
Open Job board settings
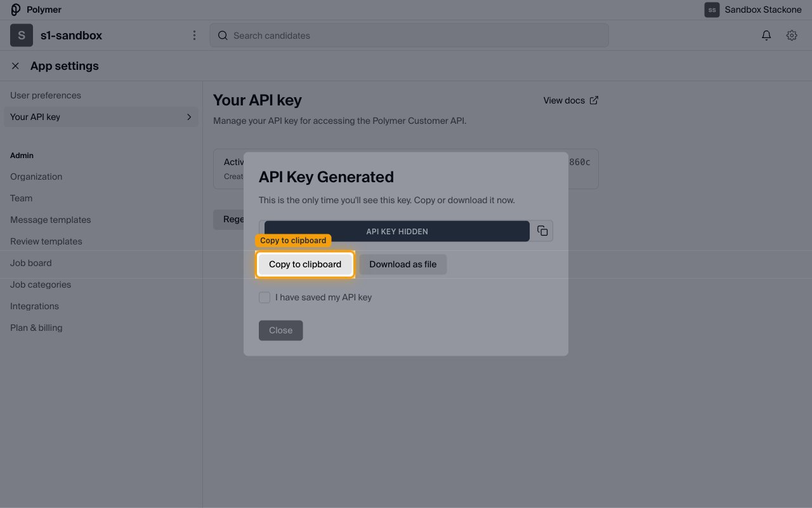pyautogui.click(x=30, y=263)
